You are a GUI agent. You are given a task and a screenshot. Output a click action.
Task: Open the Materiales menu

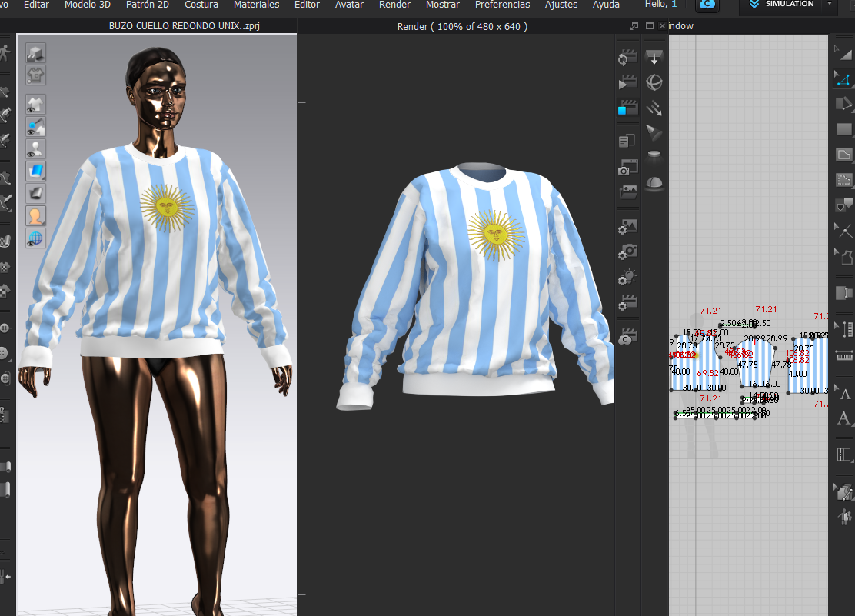tap(256, 5)
